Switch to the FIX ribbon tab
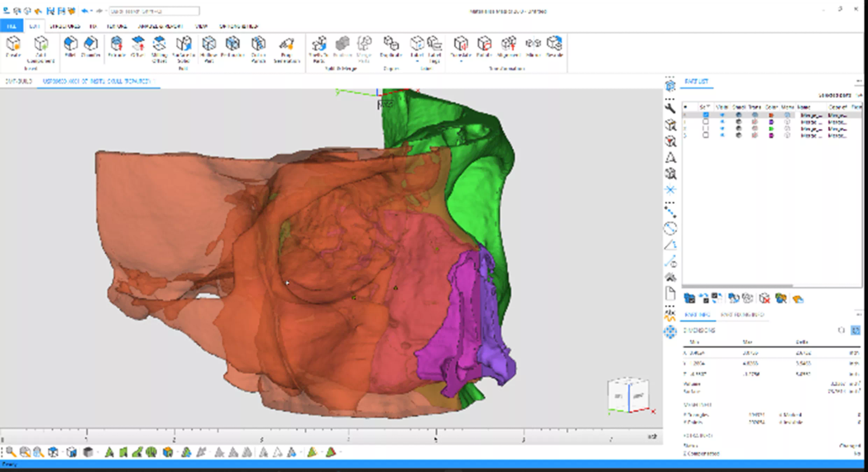868x472 pixels. click(93, 26)
